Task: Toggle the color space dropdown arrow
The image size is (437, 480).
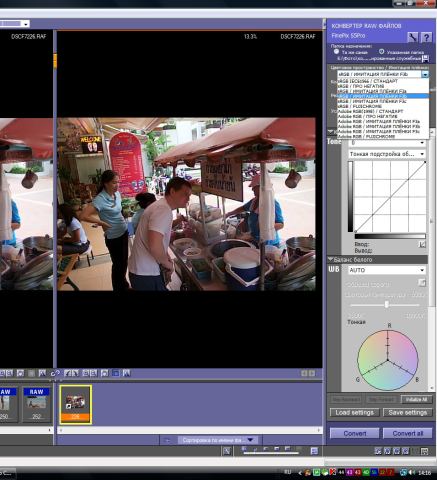Action: coord(425,74)
